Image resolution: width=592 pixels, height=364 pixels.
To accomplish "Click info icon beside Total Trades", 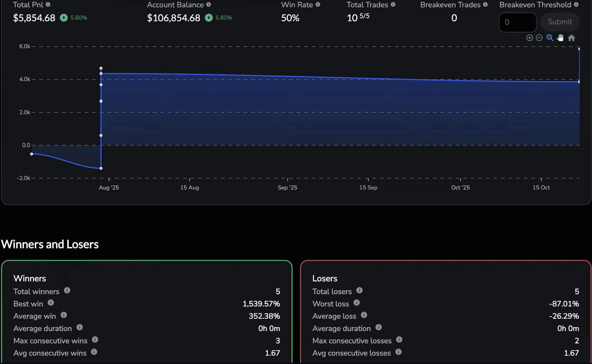I will click(x=393, y=5).
